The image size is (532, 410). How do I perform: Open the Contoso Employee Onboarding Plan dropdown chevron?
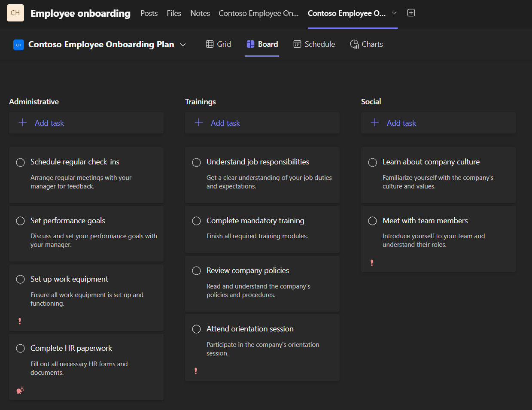pos(183,45)
